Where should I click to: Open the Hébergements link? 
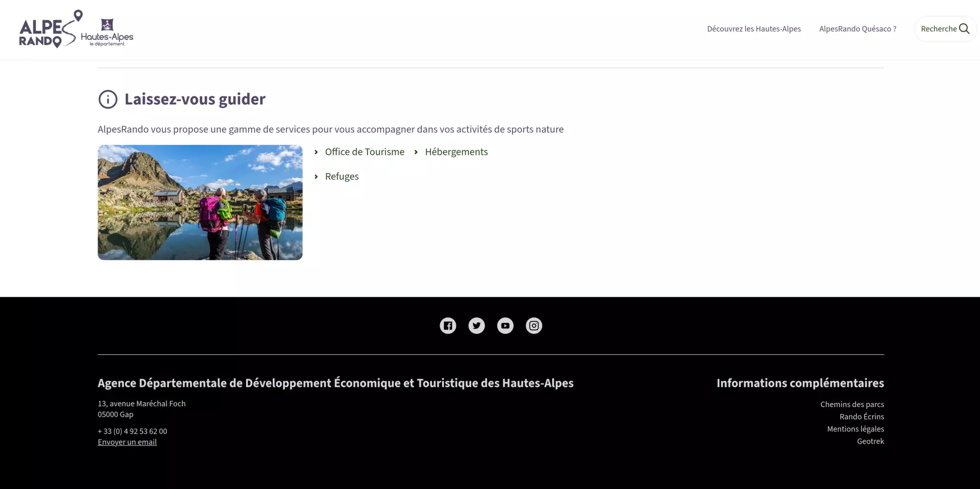tap(456, 152)
